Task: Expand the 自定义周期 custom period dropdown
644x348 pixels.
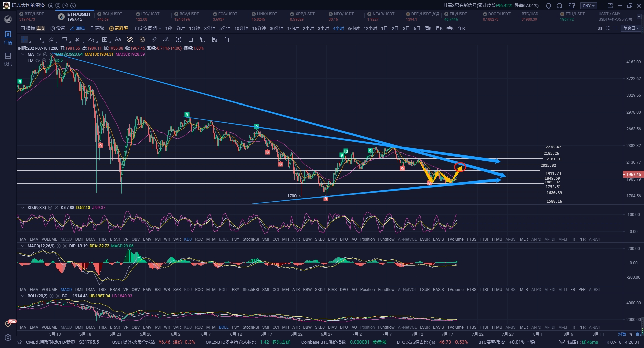Action: click(x=148, y=28)
